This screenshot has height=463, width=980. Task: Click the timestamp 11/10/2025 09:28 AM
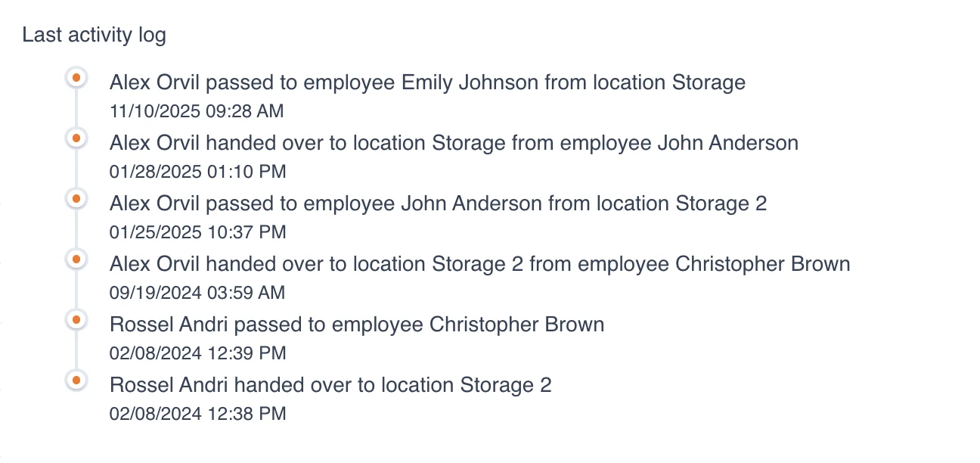(x=197, y=111)
